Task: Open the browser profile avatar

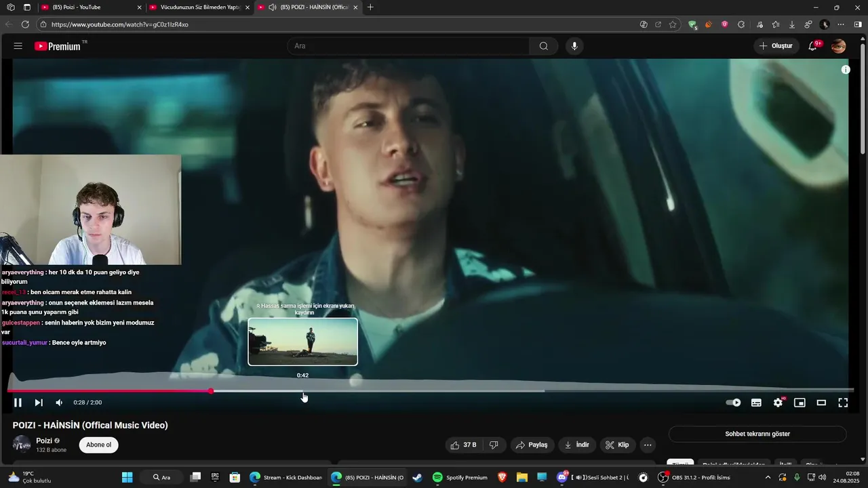Action: click(x=825, y=24)
